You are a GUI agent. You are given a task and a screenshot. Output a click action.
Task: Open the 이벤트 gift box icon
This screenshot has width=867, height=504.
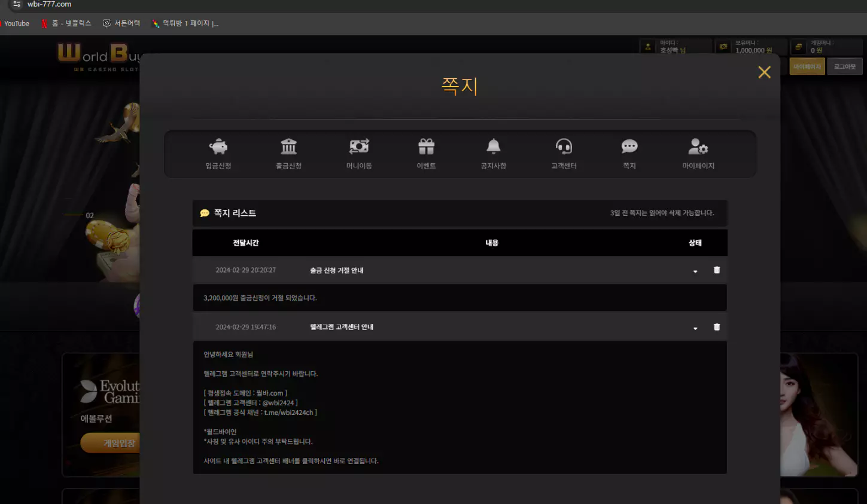(426, 146)
